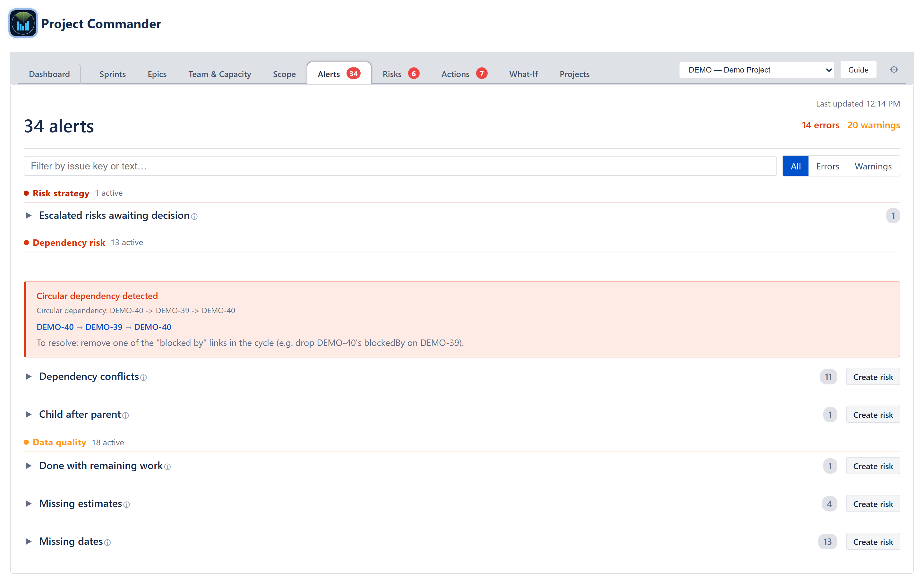Click info icon beside Missing dates

107,543
